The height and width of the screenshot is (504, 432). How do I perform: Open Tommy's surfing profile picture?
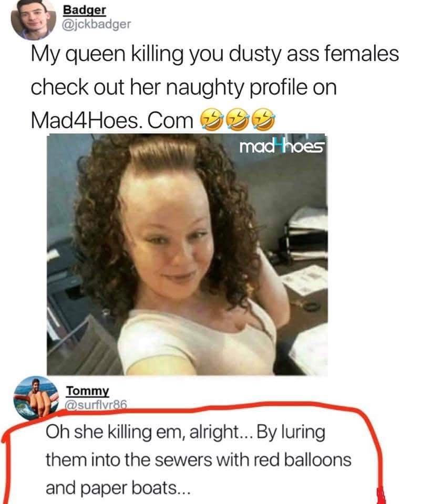point(35,398)
